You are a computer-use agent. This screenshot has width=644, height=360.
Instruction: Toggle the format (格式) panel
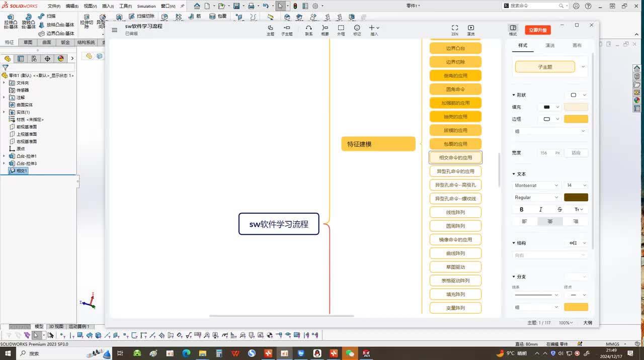[x=513, y=30]
